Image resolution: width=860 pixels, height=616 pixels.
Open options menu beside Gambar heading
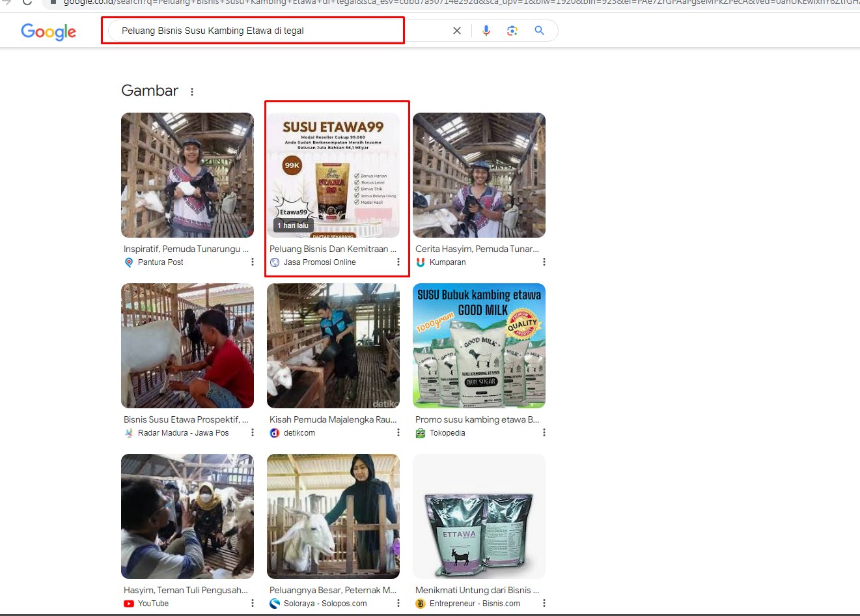coord(192,92)
